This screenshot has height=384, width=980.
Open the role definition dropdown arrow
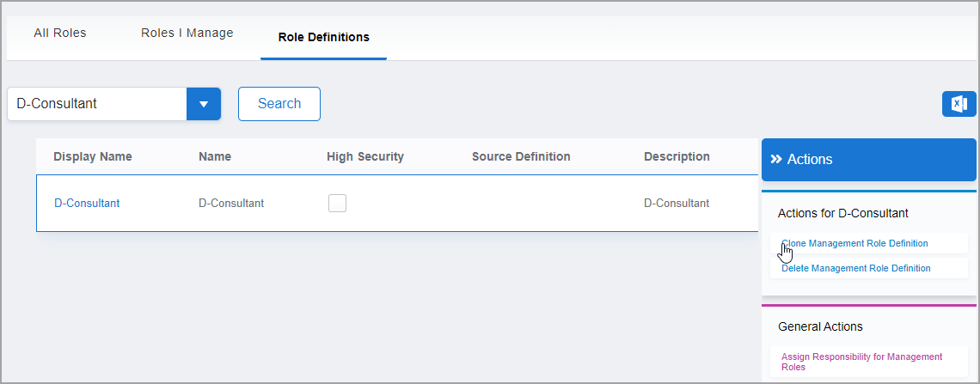pos(204,104)
